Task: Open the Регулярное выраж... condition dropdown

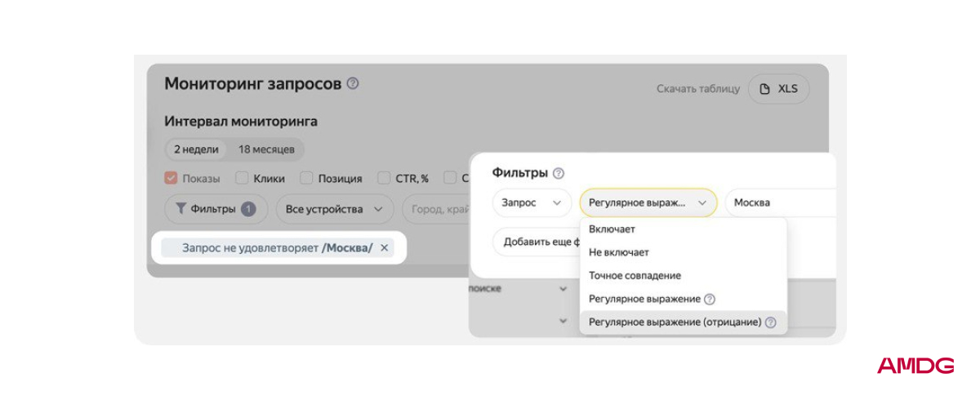Action: tap(648, 202)
